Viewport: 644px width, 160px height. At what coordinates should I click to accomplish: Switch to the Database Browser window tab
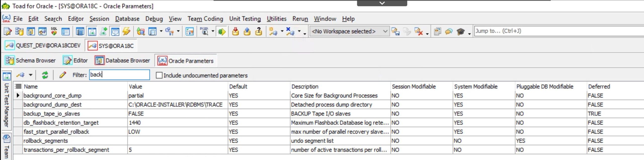coord(123,61)
